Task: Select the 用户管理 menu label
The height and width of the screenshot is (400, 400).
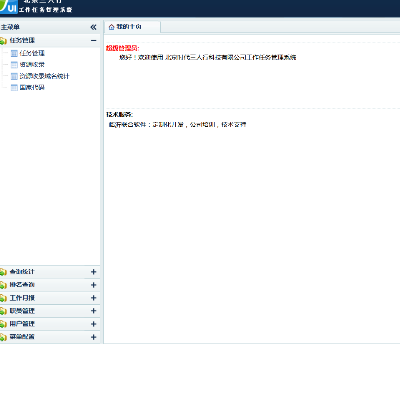Action: (22, 324)
